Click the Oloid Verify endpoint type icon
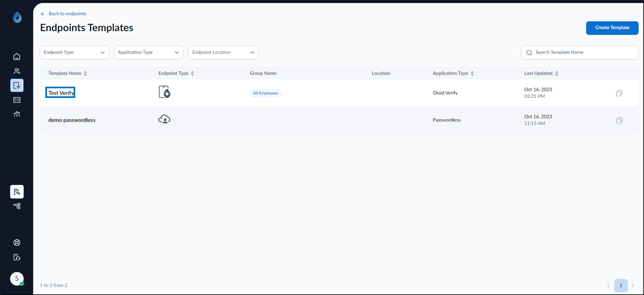This screenshot has width=644, height=295. point(165,92)
